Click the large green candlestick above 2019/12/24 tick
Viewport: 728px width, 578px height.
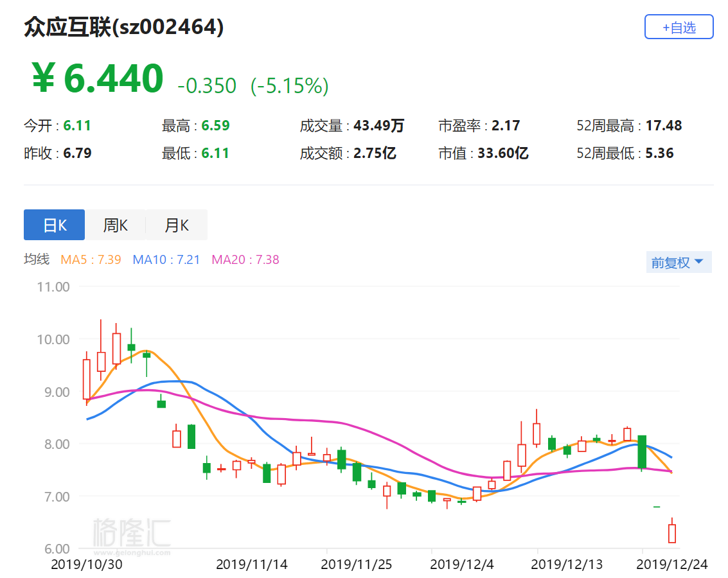642,452
